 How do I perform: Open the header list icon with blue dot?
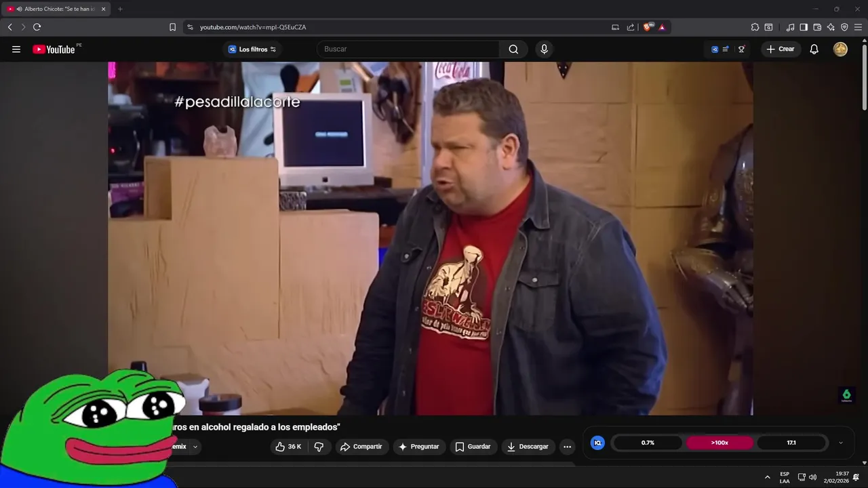click(x=726, y=49)
